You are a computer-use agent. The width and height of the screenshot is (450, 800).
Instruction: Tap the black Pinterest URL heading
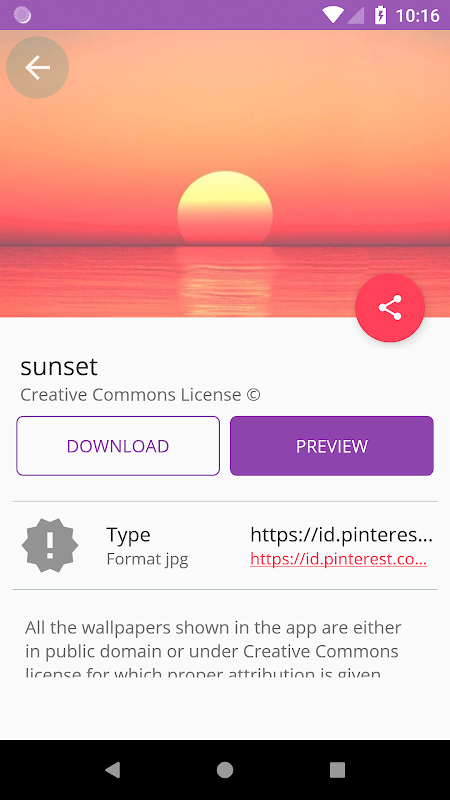pos(341,535)
